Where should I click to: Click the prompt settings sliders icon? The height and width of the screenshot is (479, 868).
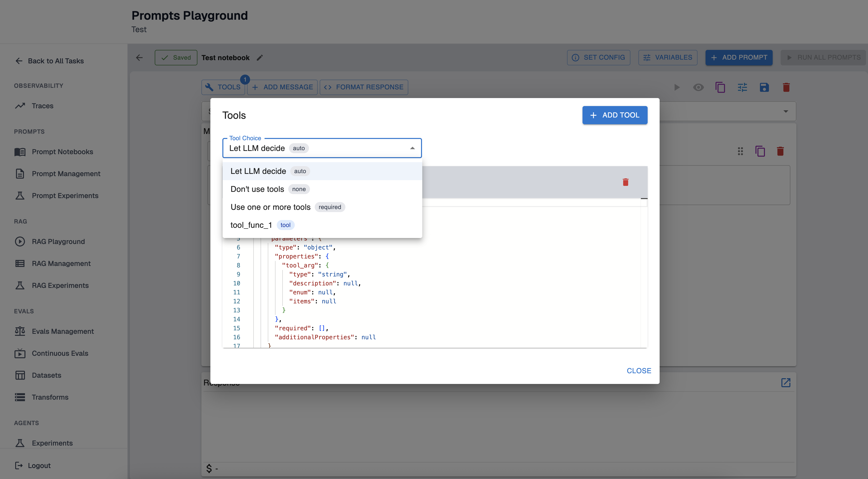742,88
